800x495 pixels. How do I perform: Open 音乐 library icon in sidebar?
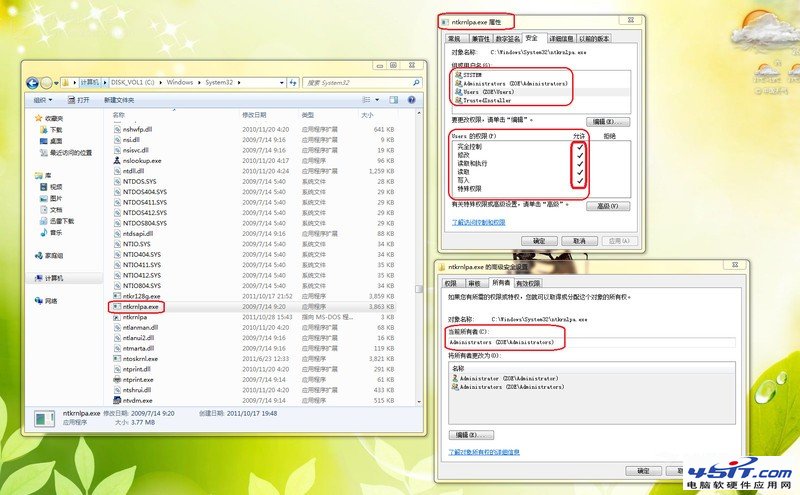[x=44, y=233]
